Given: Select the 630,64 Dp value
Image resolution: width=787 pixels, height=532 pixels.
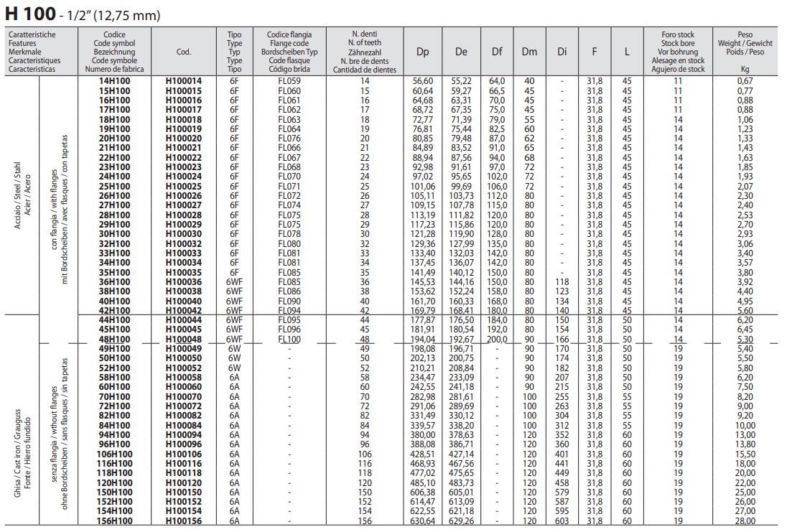Looking at the screenshot, I should [x=424, y=521].
